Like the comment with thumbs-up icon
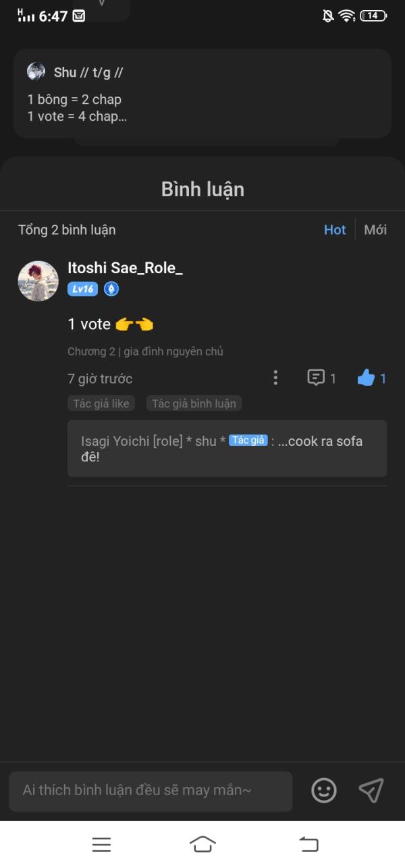This screenshot has height=868, width=405. point(366,378)
